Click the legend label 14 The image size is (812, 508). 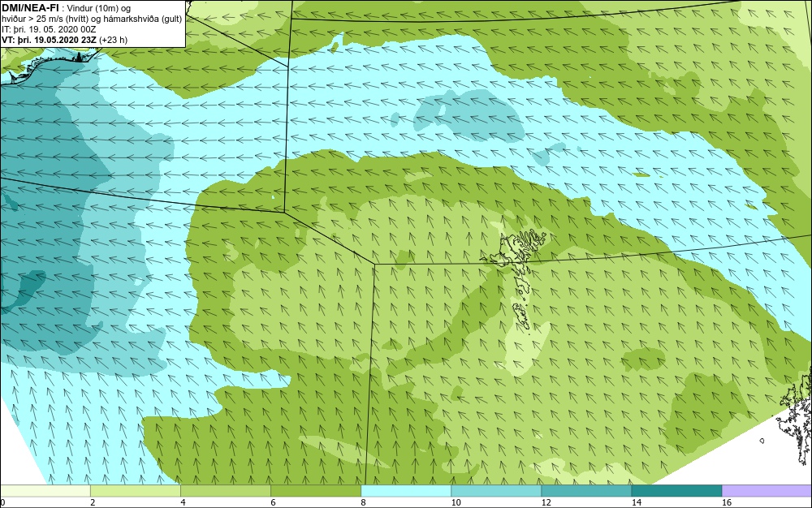point(636,502)
